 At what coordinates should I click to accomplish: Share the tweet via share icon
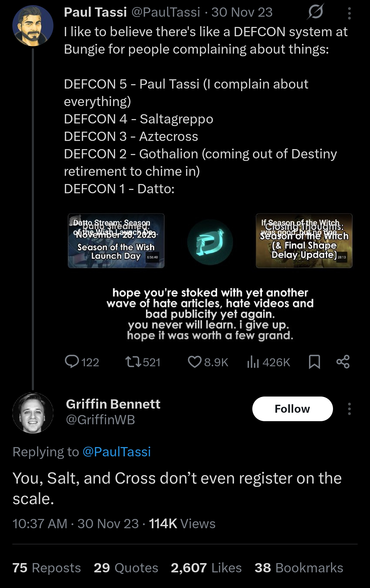[343, 362]
